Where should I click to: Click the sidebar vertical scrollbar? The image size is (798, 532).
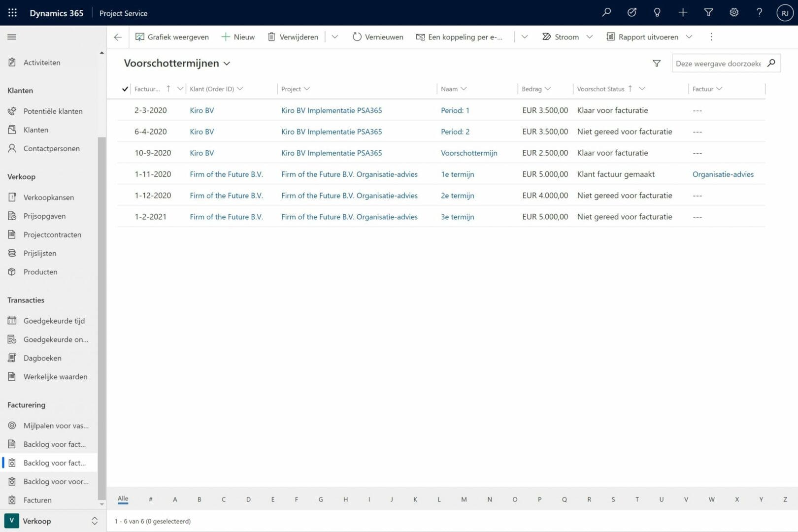pos(101,318)
